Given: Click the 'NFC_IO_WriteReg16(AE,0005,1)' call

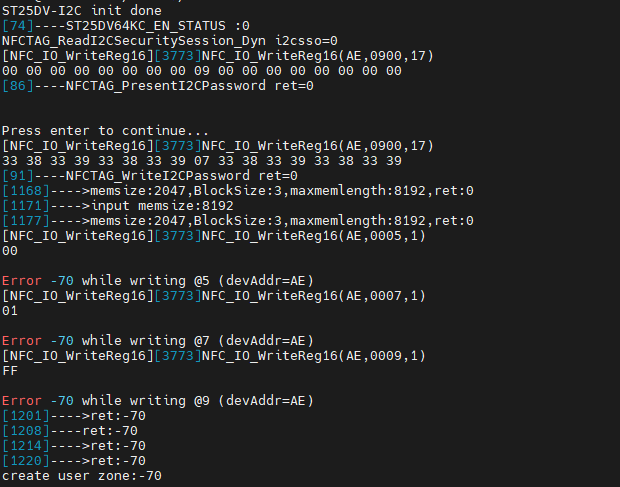Looking at the screenshot, I should 314,236.
